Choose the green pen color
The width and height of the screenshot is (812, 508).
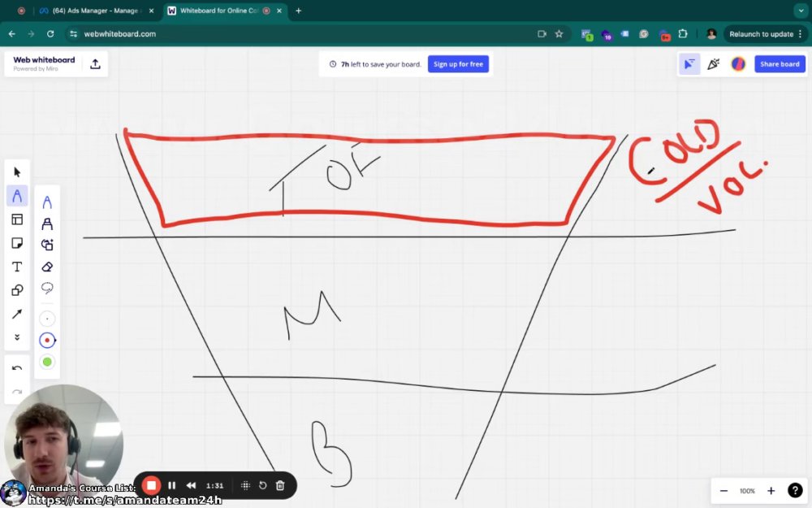(47, 362)
